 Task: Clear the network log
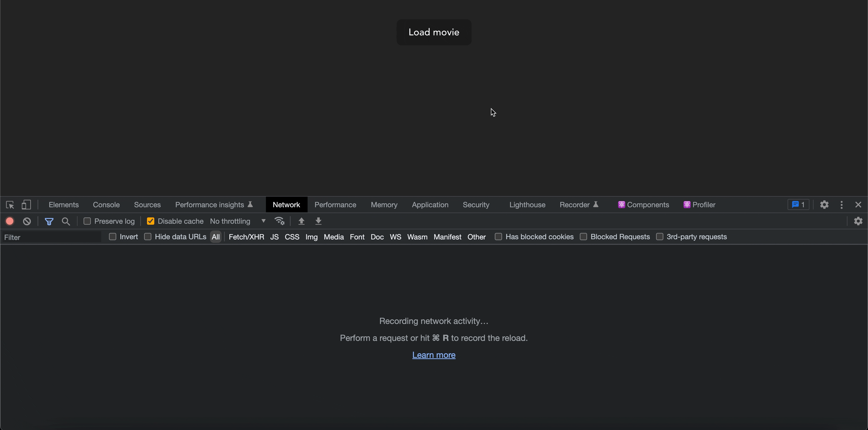(27, 221)
